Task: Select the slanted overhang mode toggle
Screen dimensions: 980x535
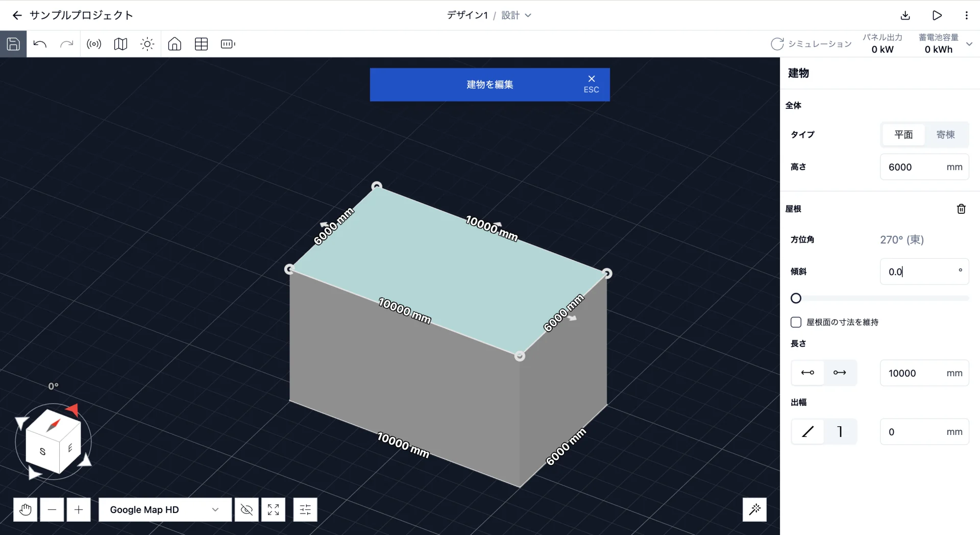Action: [807, 432]
